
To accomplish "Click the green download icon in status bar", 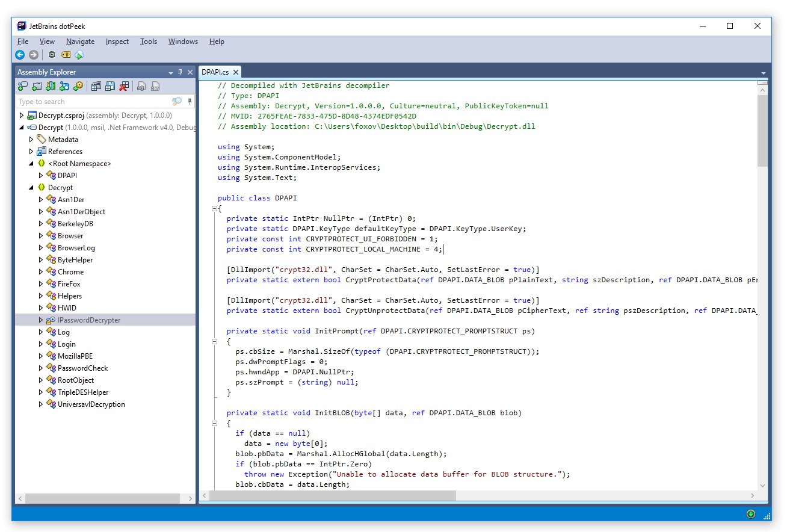I will (750, 514).
